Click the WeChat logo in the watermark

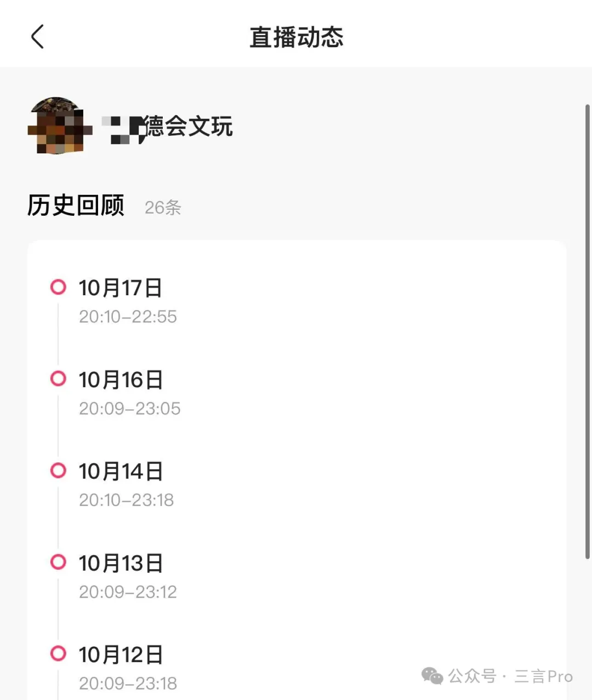[432, 676]
